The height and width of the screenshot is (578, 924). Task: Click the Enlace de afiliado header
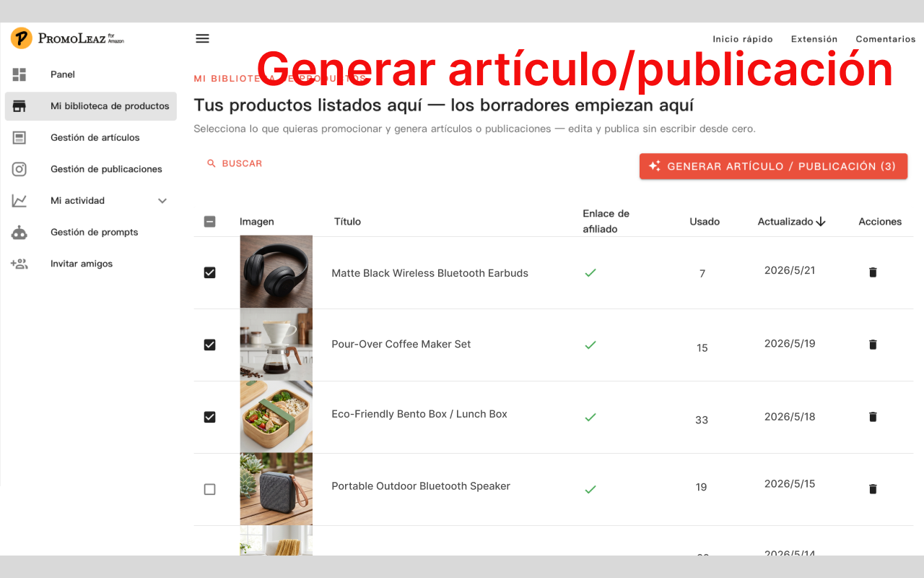pyautogui.click(x=606, y=221)
